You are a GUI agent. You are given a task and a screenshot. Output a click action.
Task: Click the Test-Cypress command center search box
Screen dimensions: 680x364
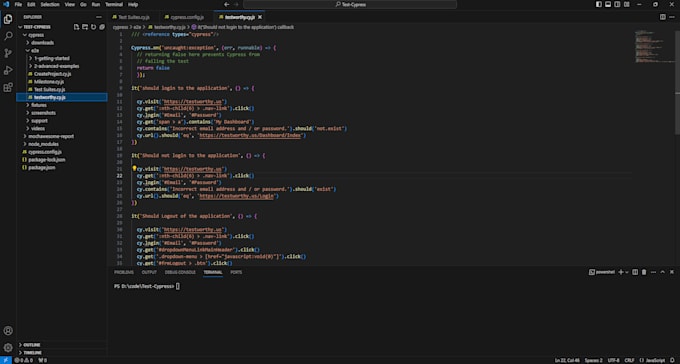350,4
